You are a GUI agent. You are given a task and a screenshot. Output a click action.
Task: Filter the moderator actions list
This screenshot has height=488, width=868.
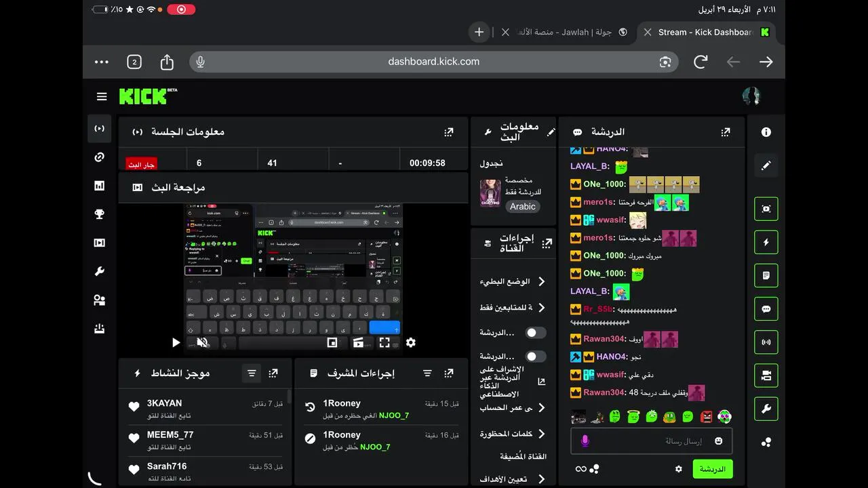427,373
